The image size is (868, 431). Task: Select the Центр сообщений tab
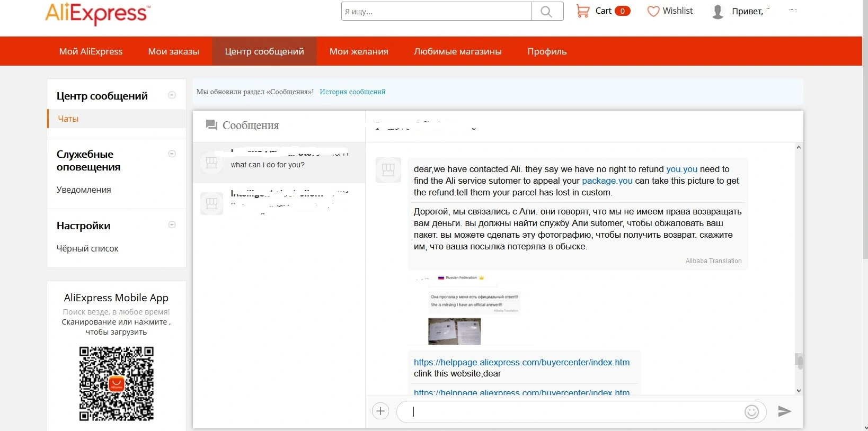coord(264,51)
